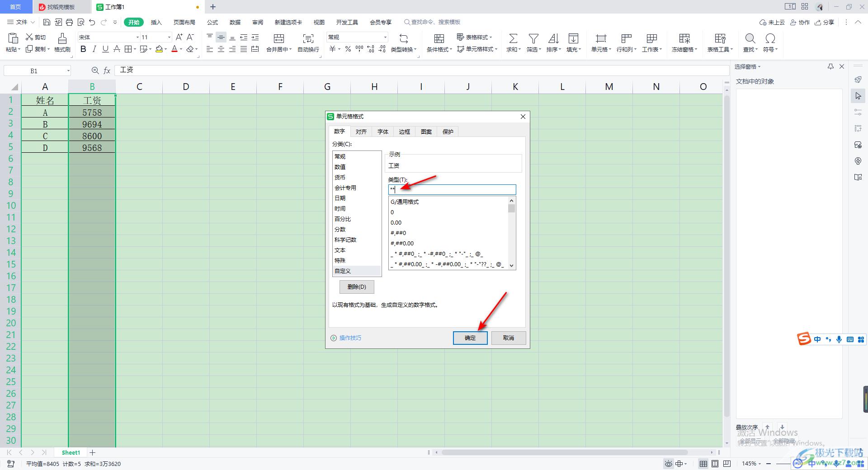Click the Save icon in quick toolbar
Image resolution: width=868 pixels, height=470 pixels.
click(47, 22)
